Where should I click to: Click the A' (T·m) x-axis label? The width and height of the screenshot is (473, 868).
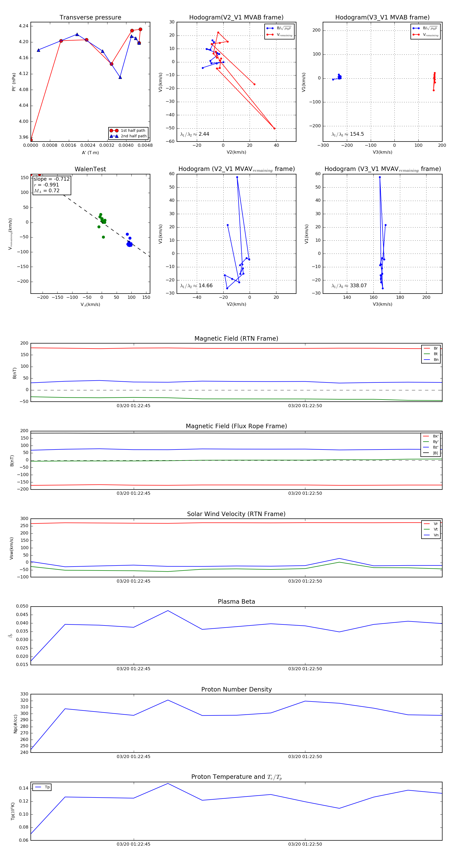click(90, 153)
